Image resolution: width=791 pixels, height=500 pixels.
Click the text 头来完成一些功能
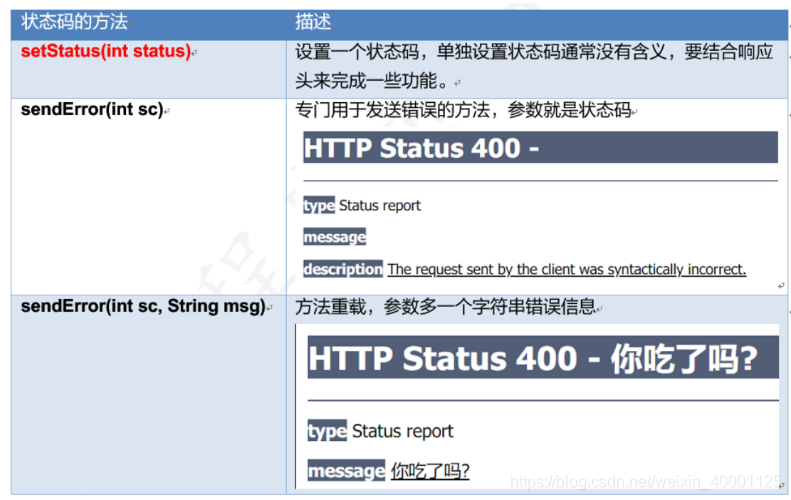tap(371, 81)
